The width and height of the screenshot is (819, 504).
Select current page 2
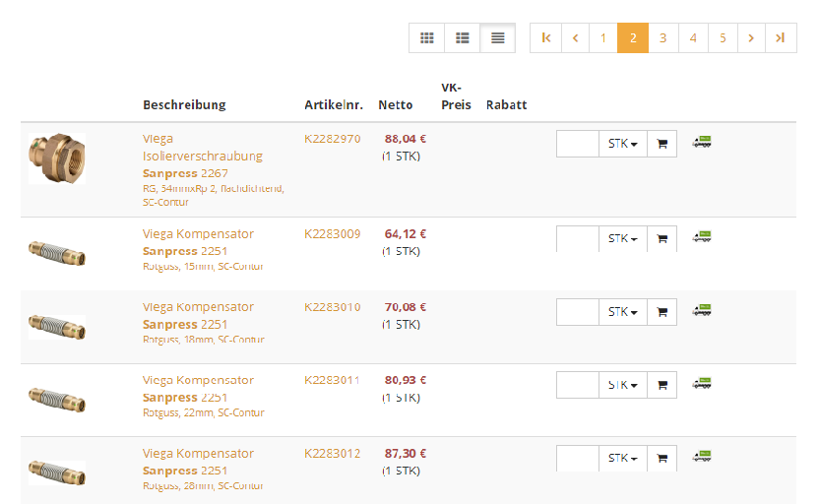click(633, 38)
